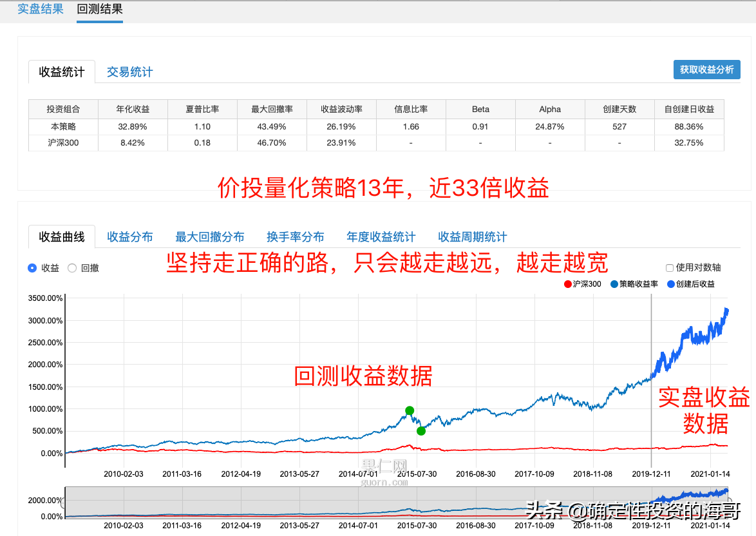Click the 2019-12-11 main chart date label
The height and width of the screenshot is (536, 756).
pyautogui.click(x=652, y=474)
